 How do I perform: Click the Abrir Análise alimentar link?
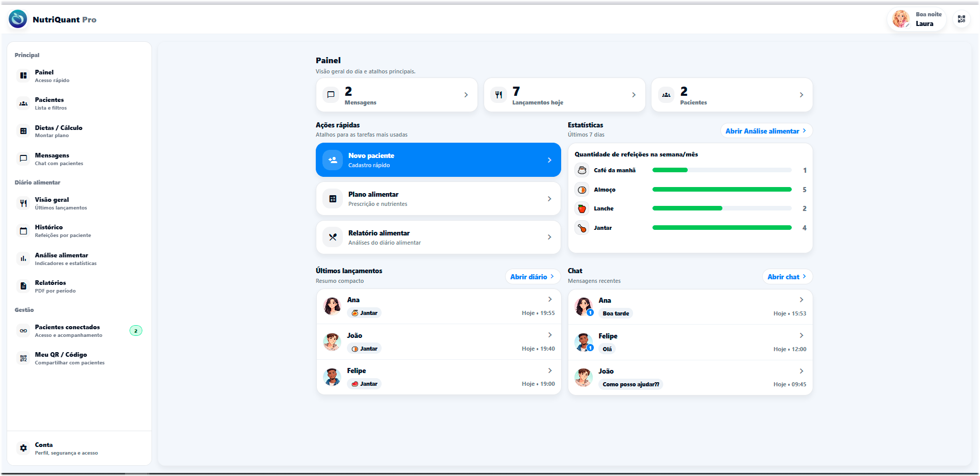coord(766,131)
